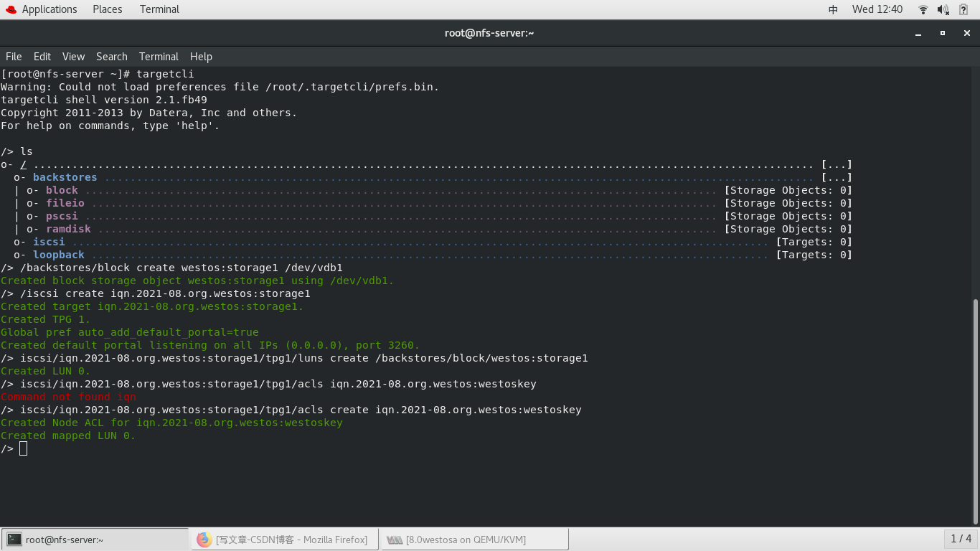Image resolution: width=980 pixels, height=551 pixels.
Task: Switch to Mozilla Firefox taskbar window
Action: pos(286,540)
